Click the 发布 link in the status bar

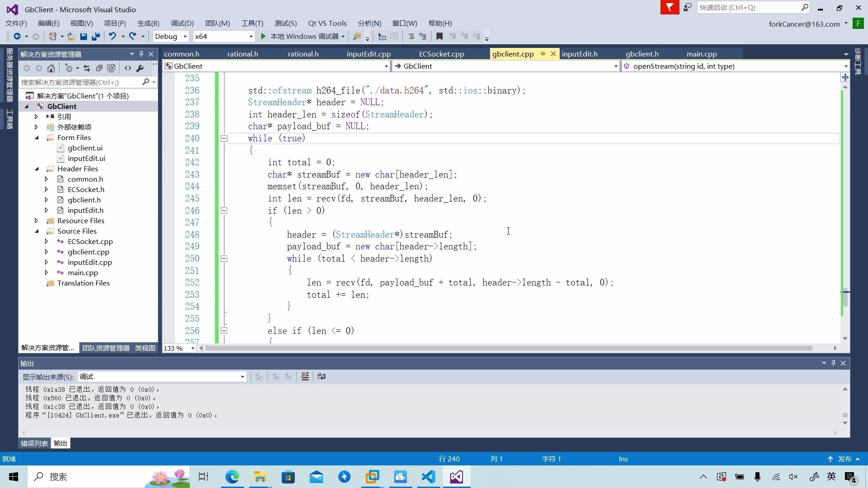(844, 459)
